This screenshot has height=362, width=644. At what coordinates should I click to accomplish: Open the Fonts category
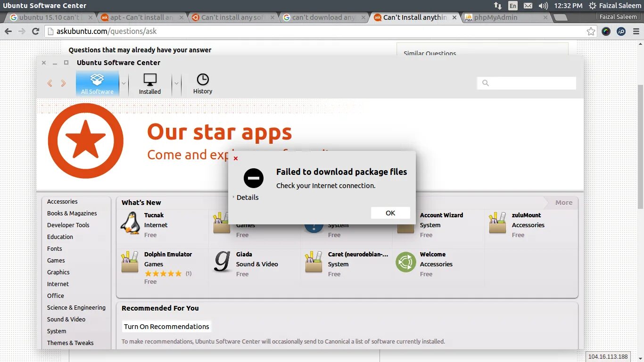point(54,248)
